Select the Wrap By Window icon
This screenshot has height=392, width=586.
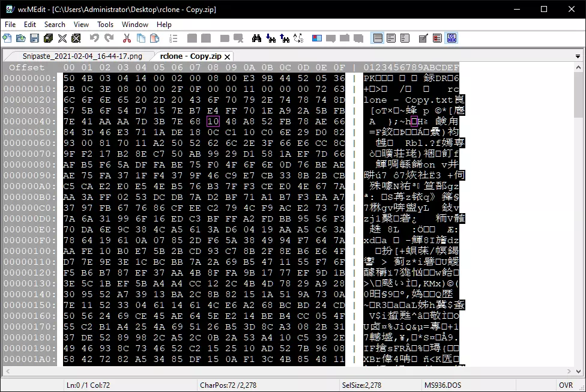tap(391, 38)
